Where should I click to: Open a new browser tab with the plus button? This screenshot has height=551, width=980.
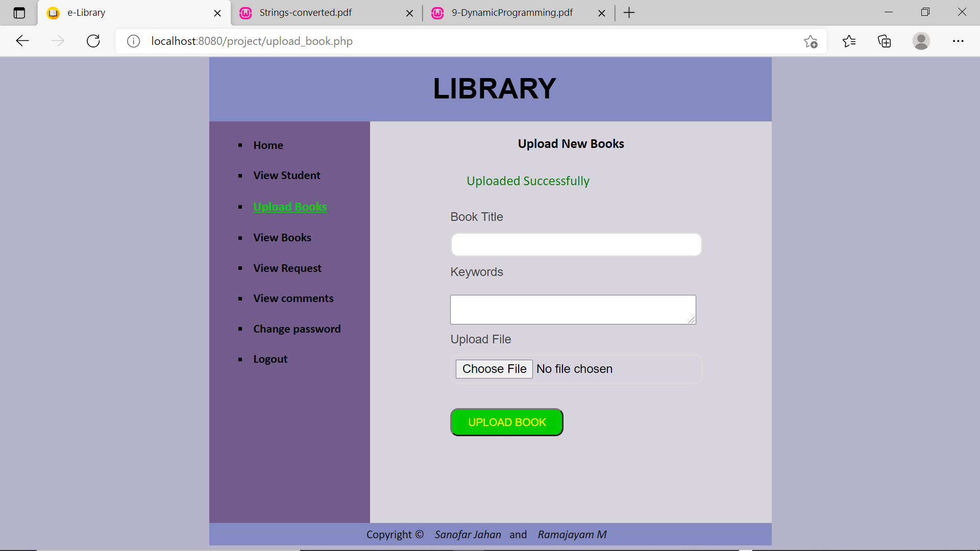(x=629, y=13)
